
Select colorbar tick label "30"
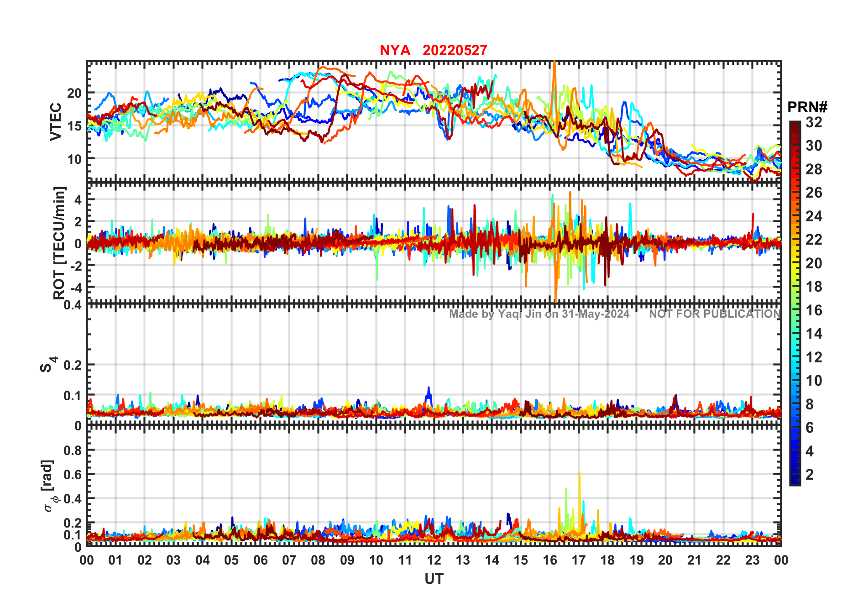(814, 146)
